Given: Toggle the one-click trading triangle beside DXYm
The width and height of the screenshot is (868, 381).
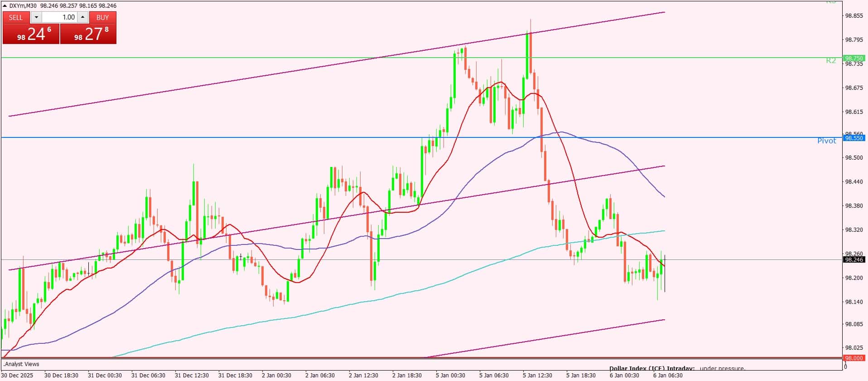Looking at the screenshot, I should tap(5, 6).
